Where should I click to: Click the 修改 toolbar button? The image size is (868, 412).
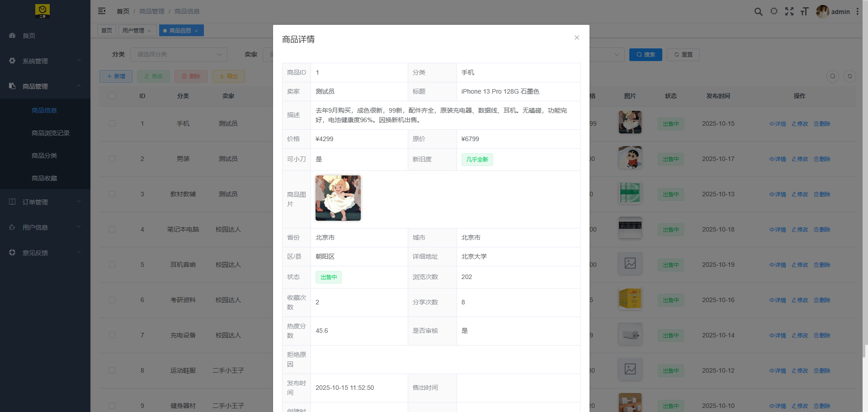coord(153,76)
